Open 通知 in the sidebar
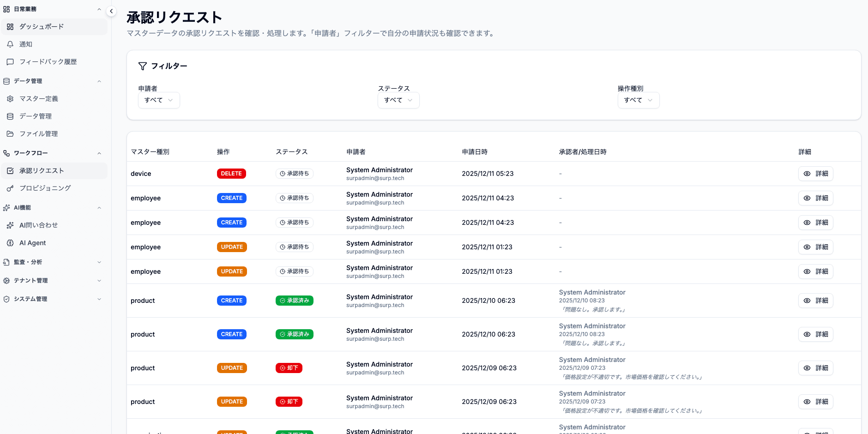This screenshot has height=434, width=868. tap(54, 44)
